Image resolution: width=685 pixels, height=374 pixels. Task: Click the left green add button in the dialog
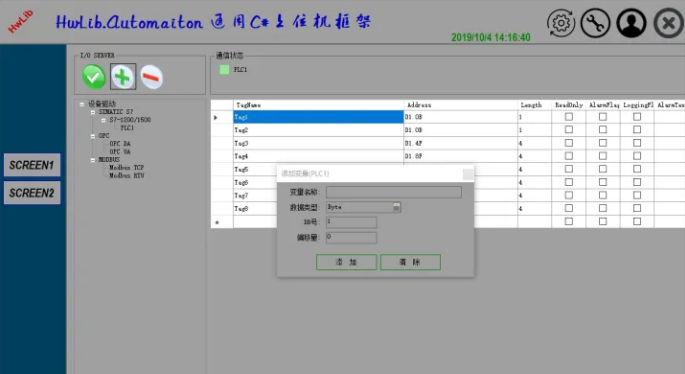[x=346, y=262]
